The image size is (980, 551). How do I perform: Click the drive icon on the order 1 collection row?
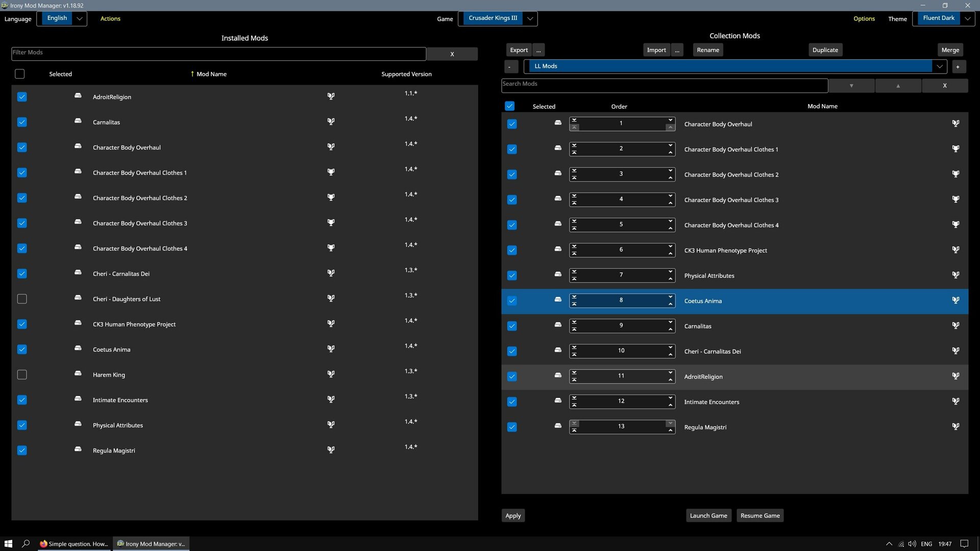point(558,122)
